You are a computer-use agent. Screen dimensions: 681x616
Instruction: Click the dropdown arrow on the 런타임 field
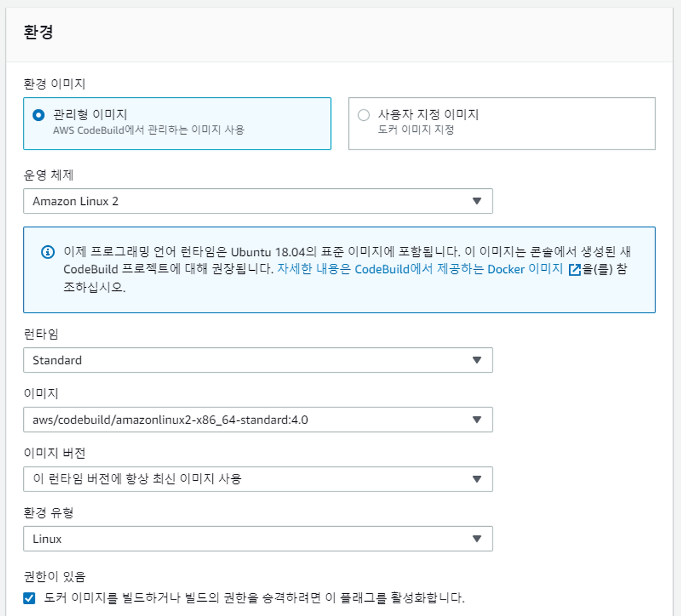(477, 360)
